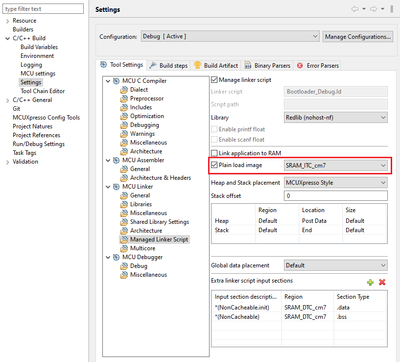The height and width of the screenshot is (362, 400).
Task: Open MCU settings page
Action: (38, 73)
